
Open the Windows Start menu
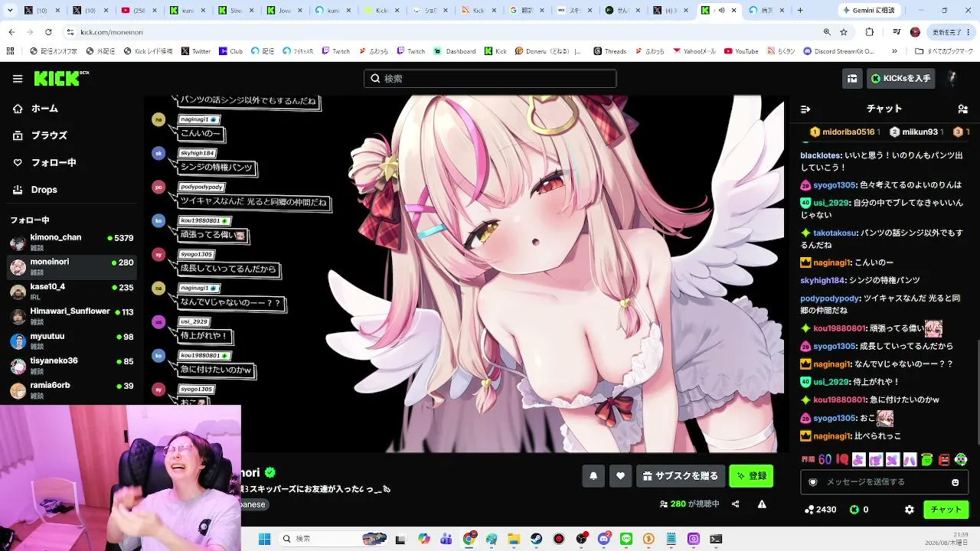click(x=264, y=539)
